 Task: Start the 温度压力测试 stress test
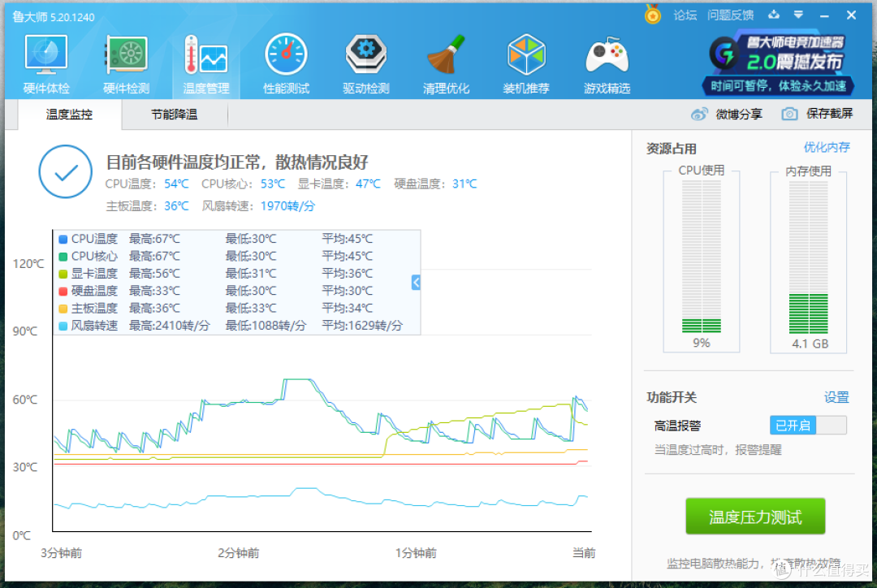tap(755, 517)
